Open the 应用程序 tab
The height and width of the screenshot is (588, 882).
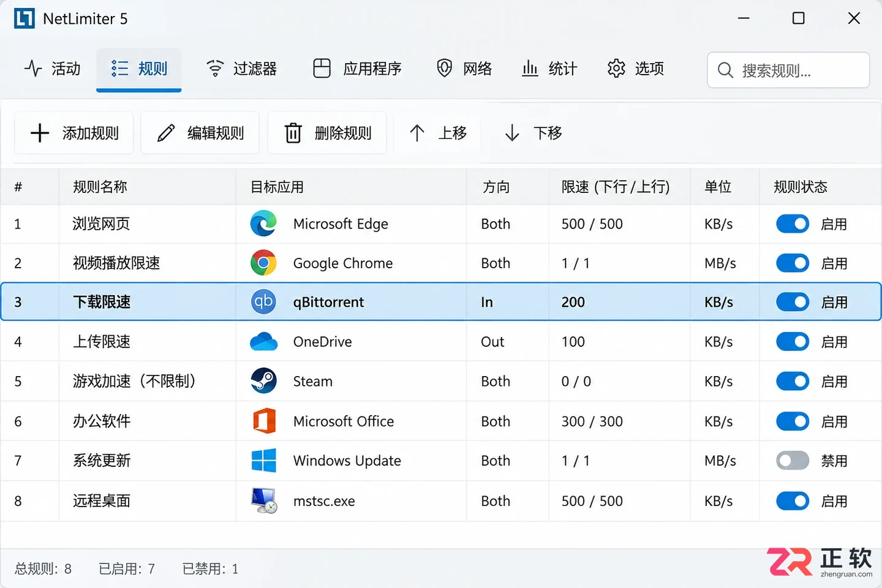(357, 69)
